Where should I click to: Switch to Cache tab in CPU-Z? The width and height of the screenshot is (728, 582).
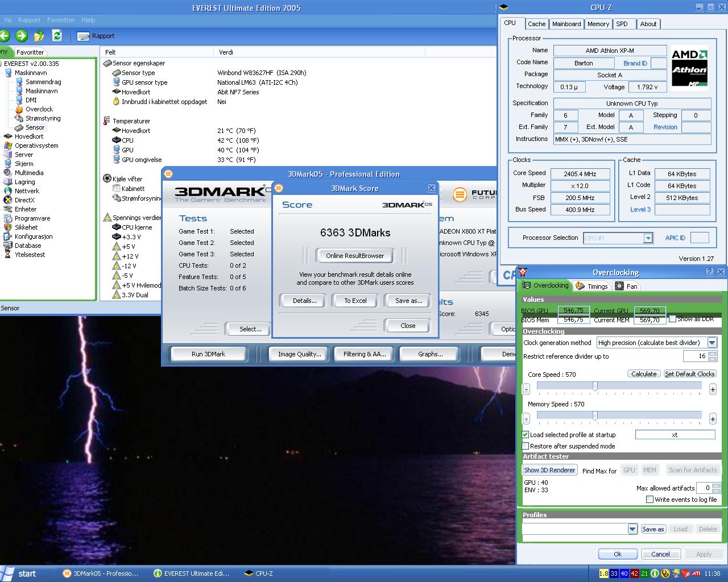coord(536,24)
